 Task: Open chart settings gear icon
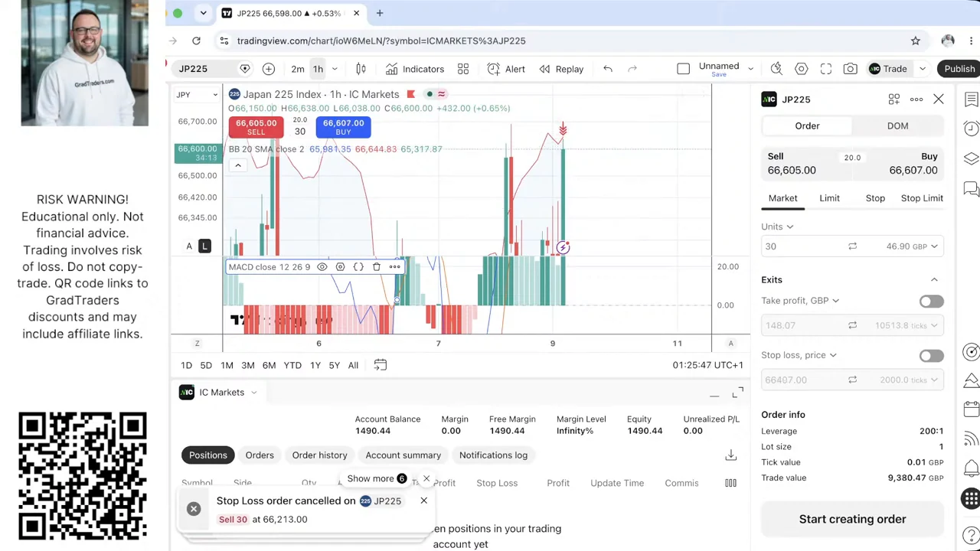click(801, 69)
